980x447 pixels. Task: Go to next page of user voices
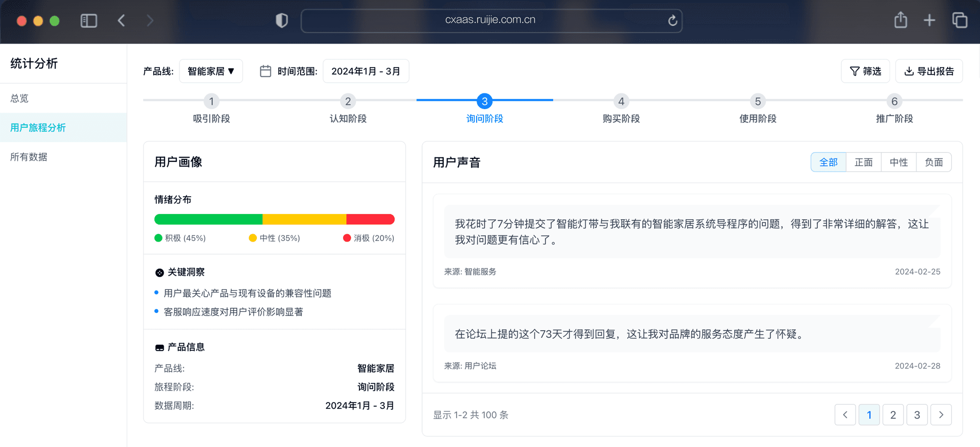point(941,415)
